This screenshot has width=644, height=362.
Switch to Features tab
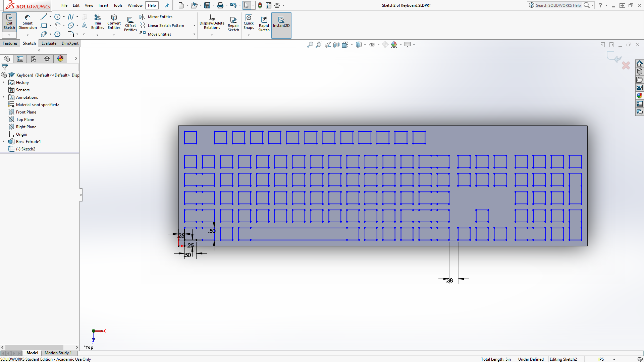[10, 43]
